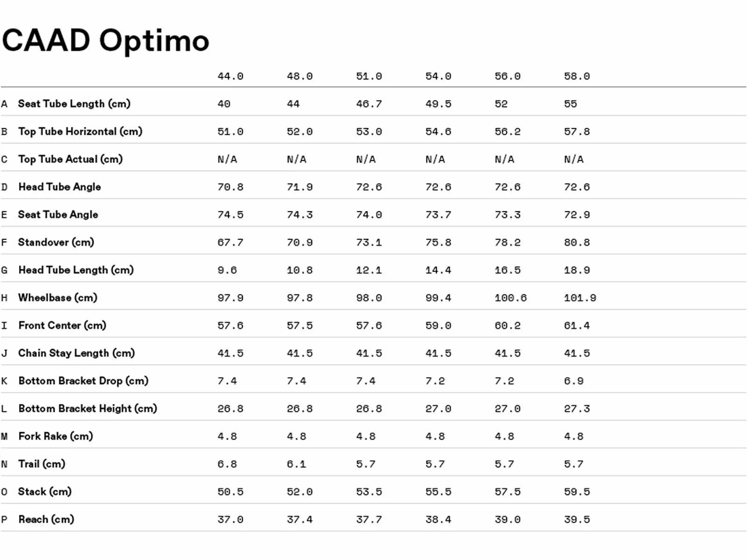The image size is (747, 560).
Task: Select the 49.5 seat tube length value
Action: [438, 104]
